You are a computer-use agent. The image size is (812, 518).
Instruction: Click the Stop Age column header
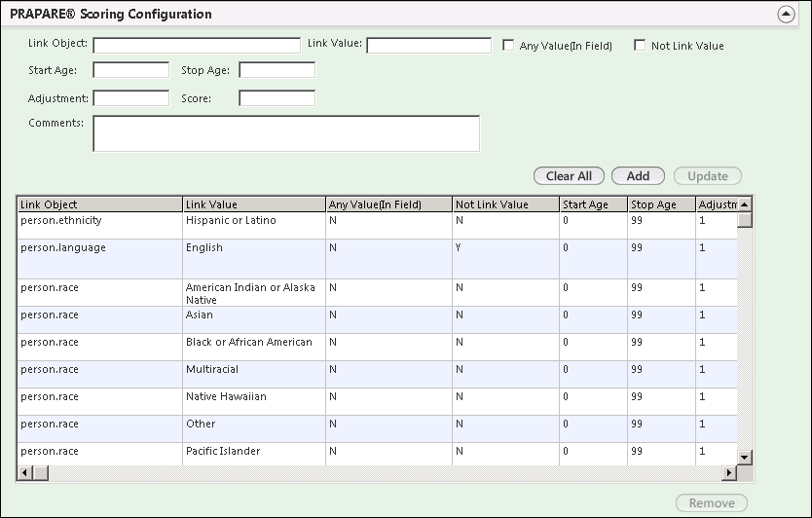click(x=661, y=204)
